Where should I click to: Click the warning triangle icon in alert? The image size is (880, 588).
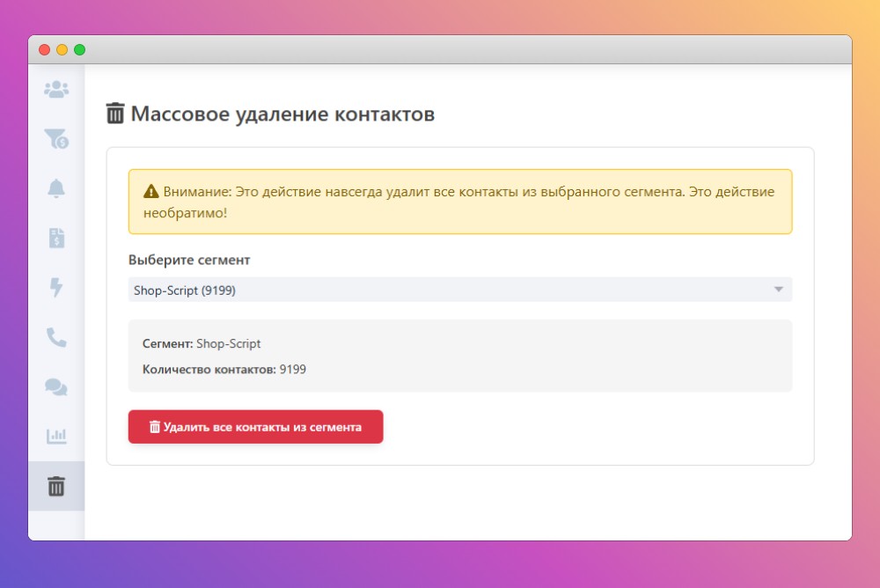tap(151, 191)
